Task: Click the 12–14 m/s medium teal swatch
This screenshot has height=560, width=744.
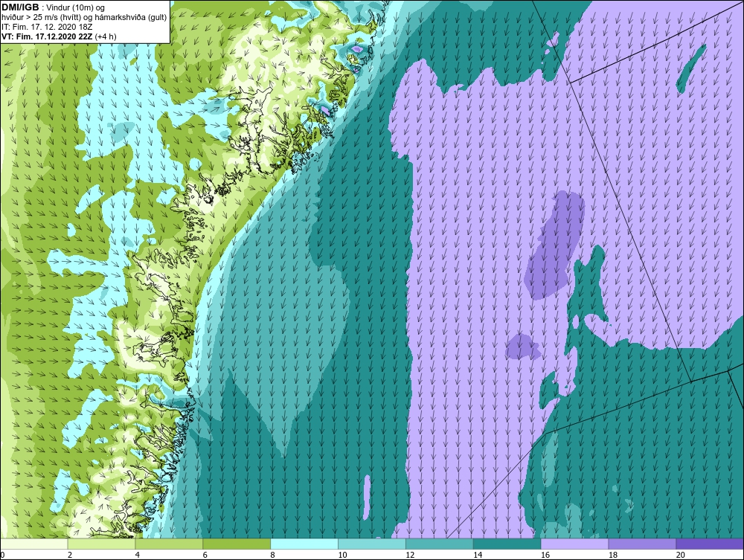Action: (440, 544)
